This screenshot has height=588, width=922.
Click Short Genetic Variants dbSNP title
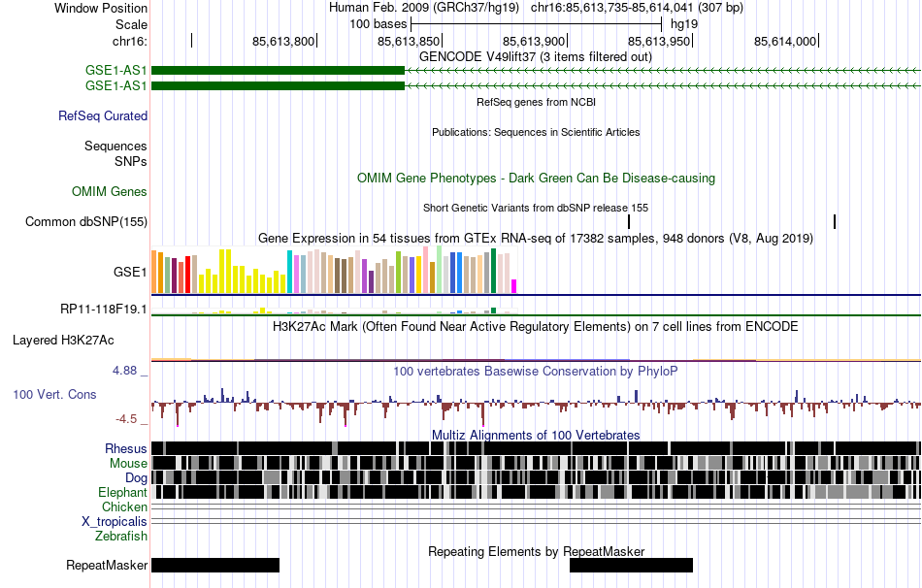(536, 208)
